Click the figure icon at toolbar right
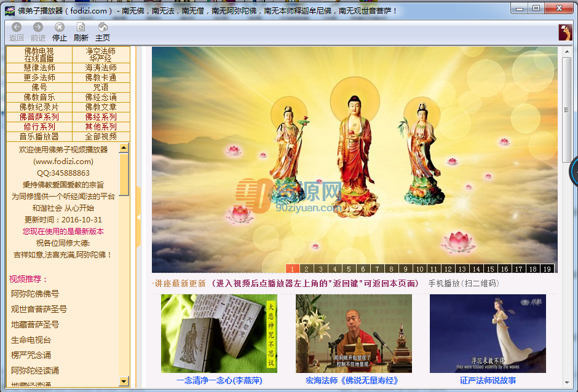578x392 pixels. click(565, 32)
